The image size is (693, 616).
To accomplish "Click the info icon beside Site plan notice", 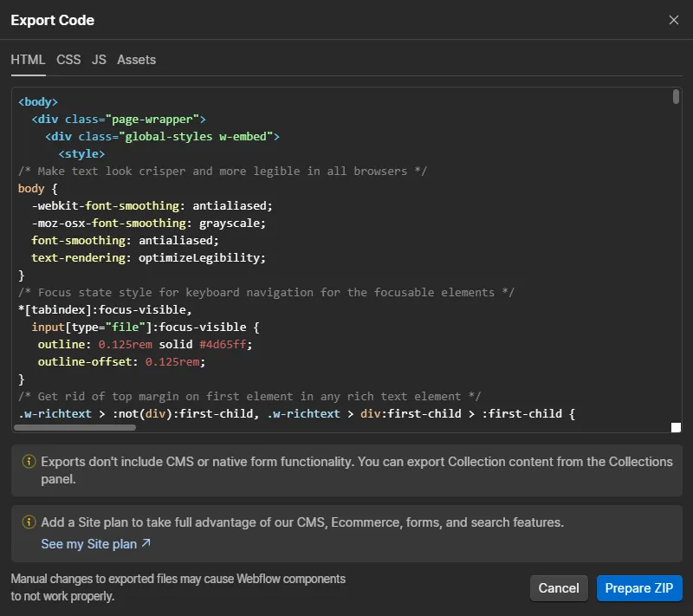I will coord(29,522).
